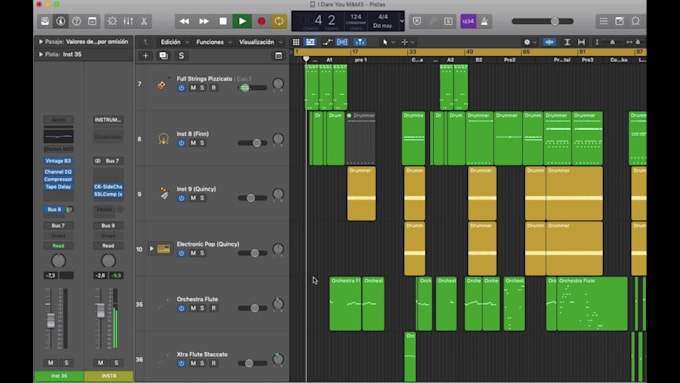Image resolution: width=680 pixels, height=383 pixels.
Task: Open the Library panel icon
Action: coord(45,21)
